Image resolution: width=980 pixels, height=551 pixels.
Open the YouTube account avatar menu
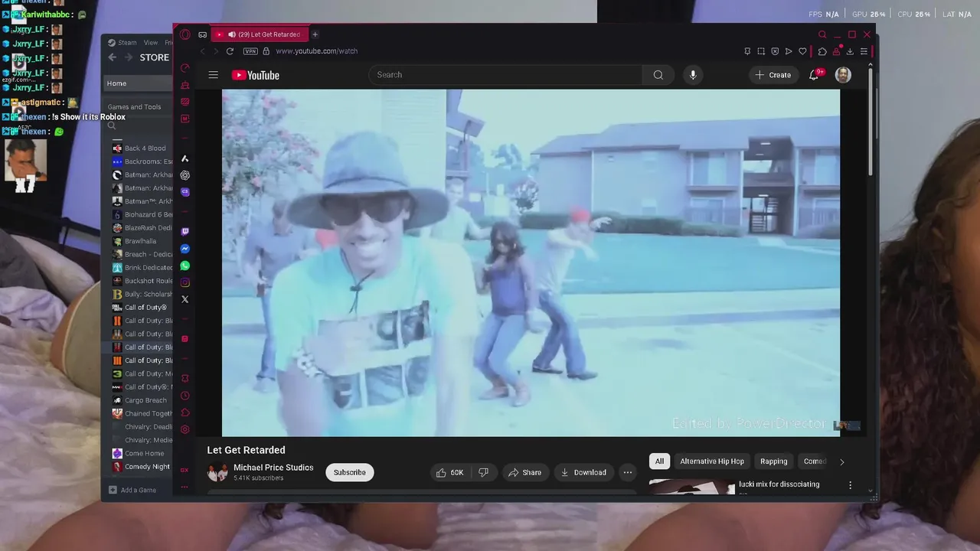(843, 75)
